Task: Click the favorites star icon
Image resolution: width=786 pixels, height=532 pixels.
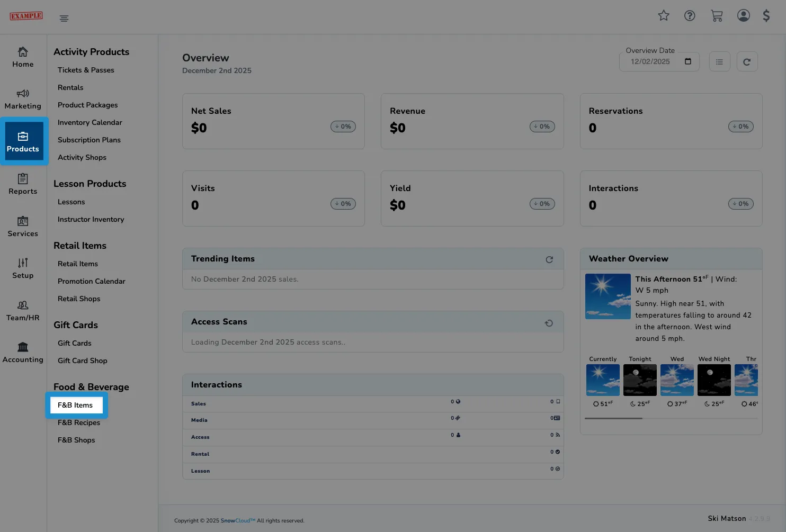Action: [664, 16]
